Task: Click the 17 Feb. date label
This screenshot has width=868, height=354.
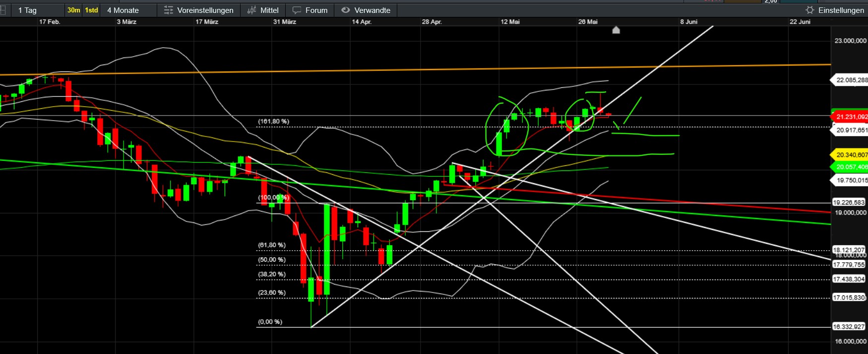Action: coord(50,22)
